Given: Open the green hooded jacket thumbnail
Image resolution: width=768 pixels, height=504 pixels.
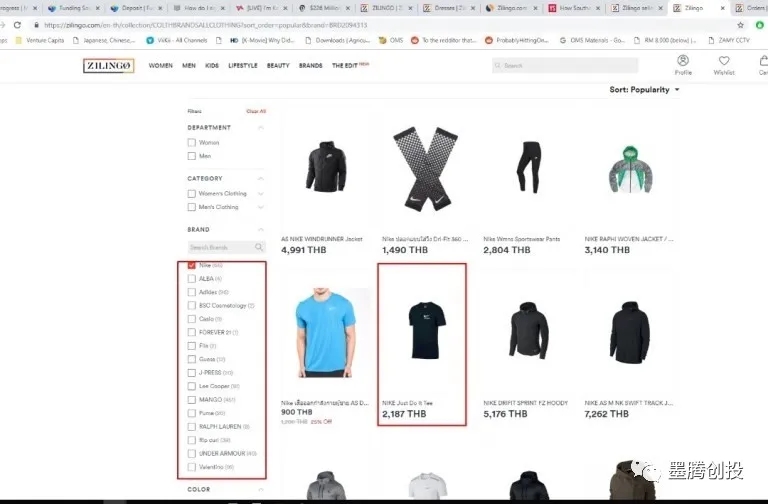Looking at the screenshot, I should click(x=630, y=170).
